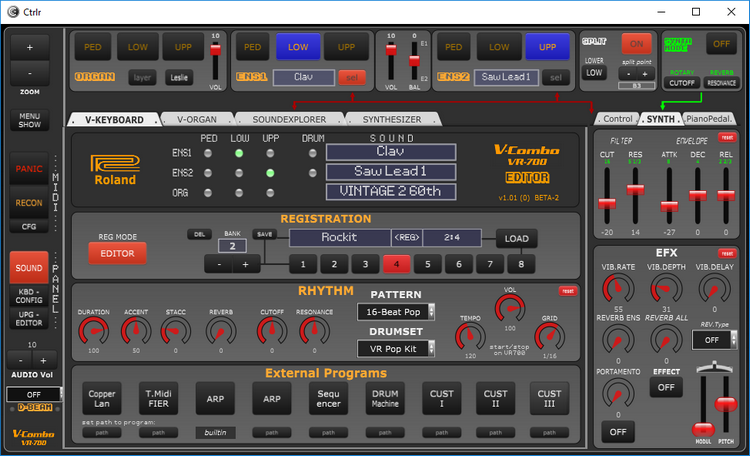This screenshot has width=750, height=456.
Task: Click the rhythm GRID knob
Action: tap(550, 337)
